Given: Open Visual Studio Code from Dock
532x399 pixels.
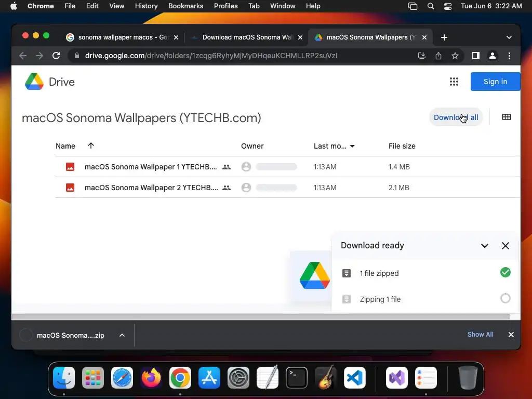Looking at the screenshot, I should [354, 378].
